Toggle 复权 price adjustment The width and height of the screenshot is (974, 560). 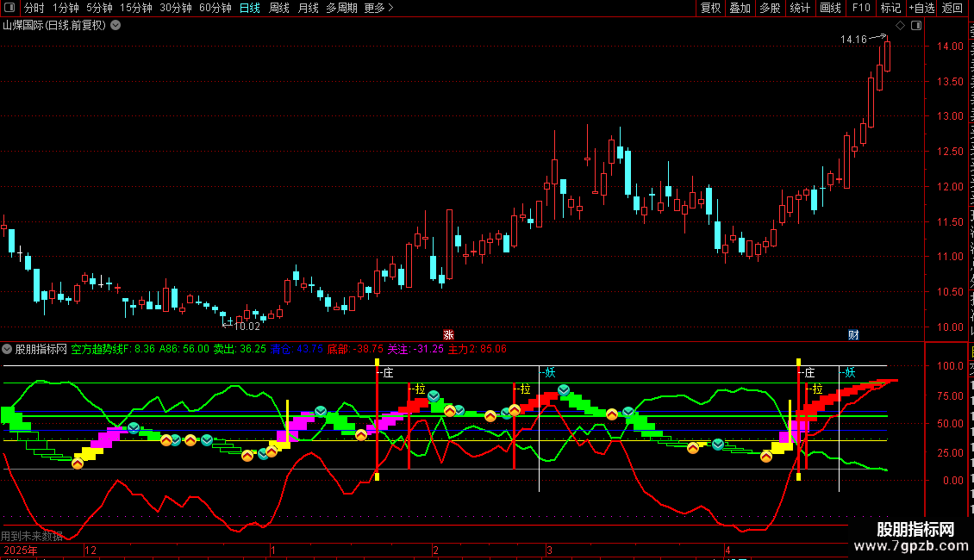(710, 8)
